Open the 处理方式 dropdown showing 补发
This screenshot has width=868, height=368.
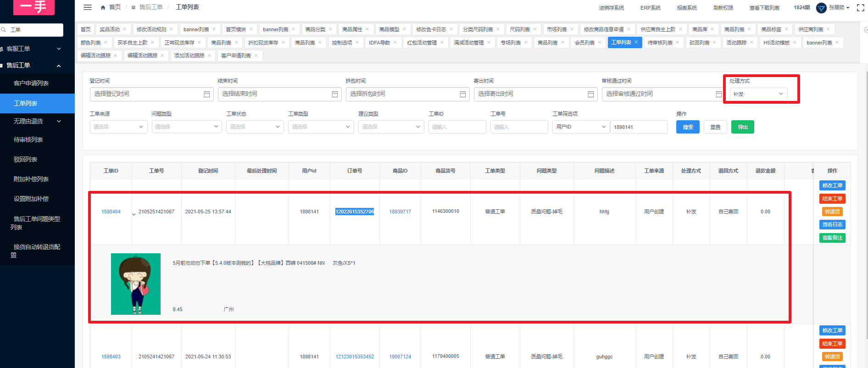[758, 94]
